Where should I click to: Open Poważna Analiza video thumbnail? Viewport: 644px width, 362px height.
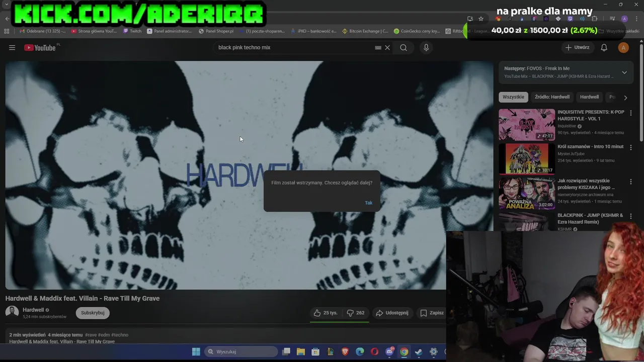point(527,193)
